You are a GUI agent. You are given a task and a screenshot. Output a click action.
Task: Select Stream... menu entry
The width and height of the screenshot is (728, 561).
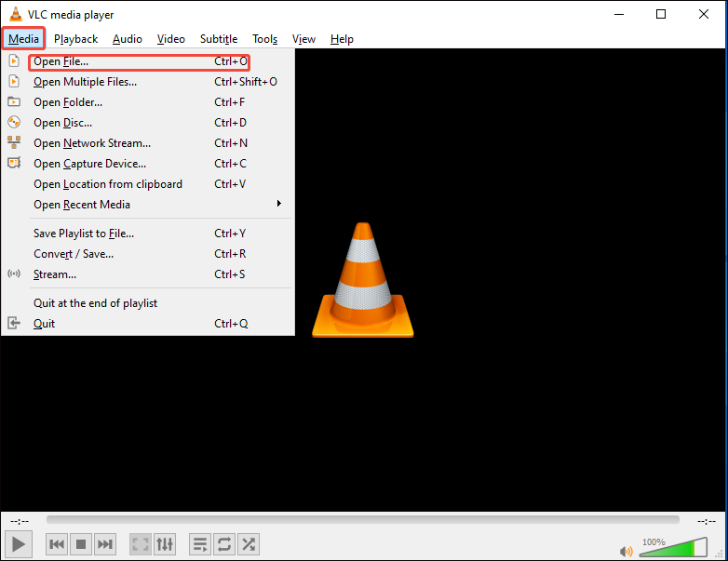pos(148,274)
